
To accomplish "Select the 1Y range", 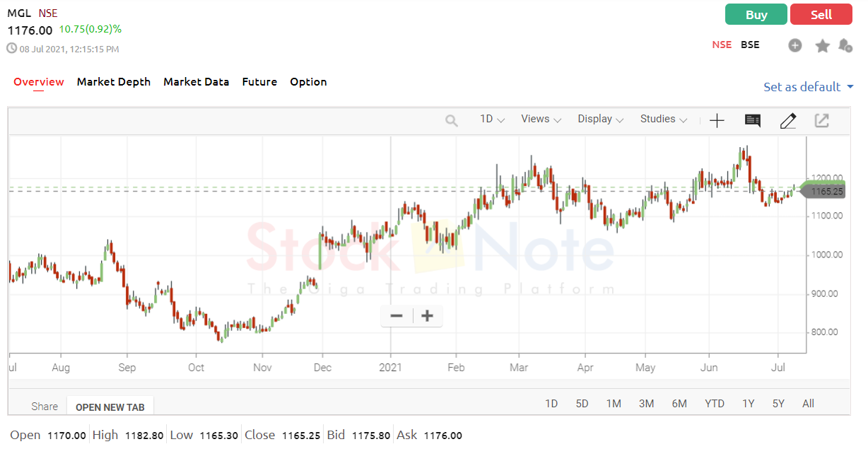I will [748, 404].
